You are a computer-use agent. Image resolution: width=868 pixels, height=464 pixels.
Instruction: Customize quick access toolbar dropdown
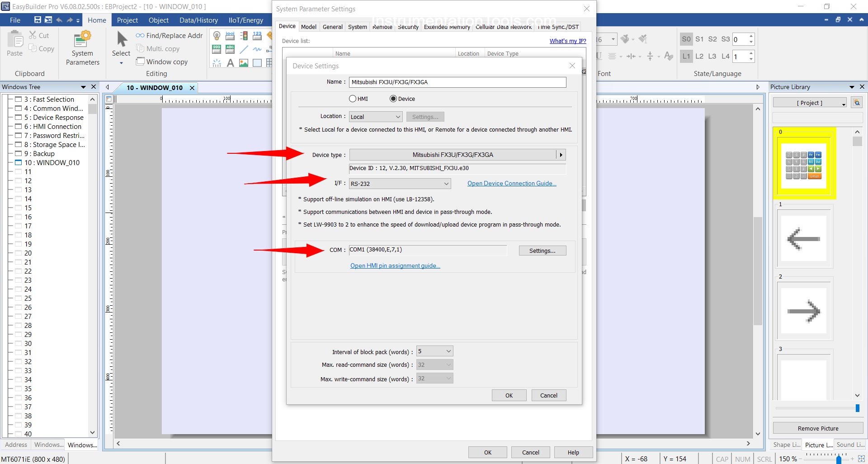(x=78, y=20)
